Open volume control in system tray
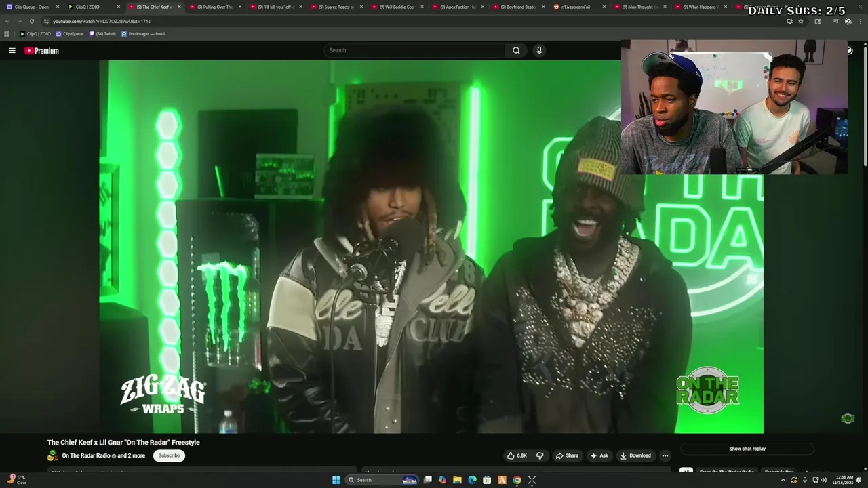 pos(824,480)
